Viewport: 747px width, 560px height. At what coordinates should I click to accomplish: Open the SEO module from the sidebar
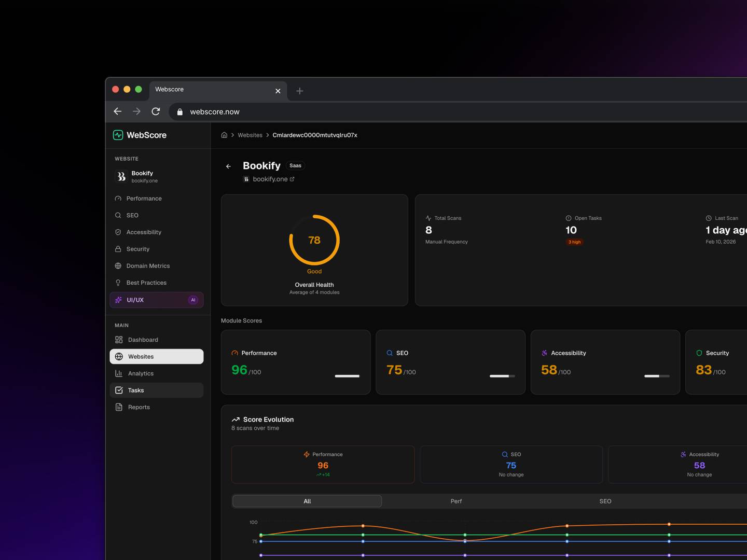[x=132, y=215]
